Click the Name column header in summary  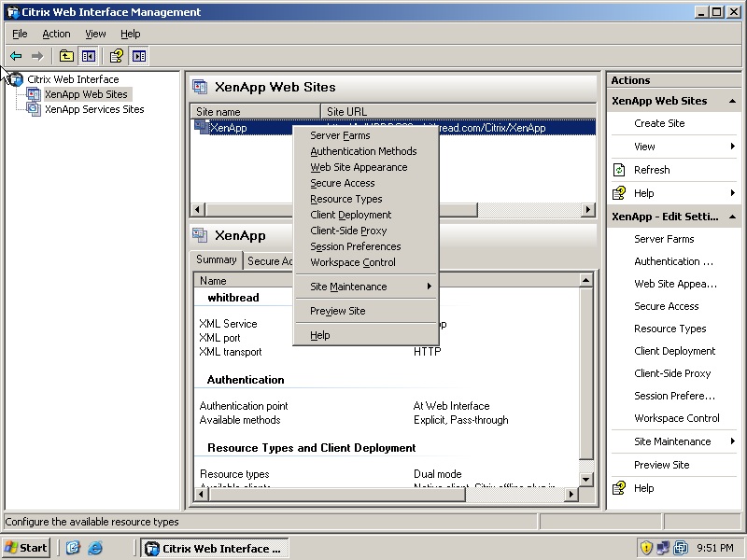(244, 281)
